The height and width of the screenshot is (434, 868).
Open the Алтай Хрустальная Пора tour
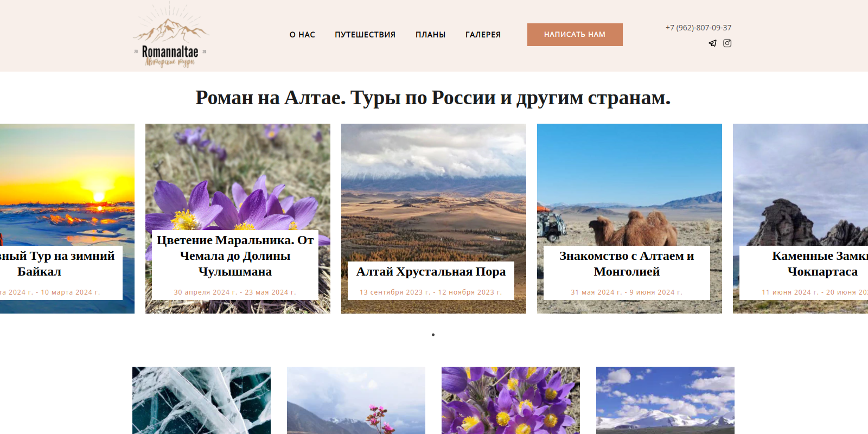[x=433, y=219]
